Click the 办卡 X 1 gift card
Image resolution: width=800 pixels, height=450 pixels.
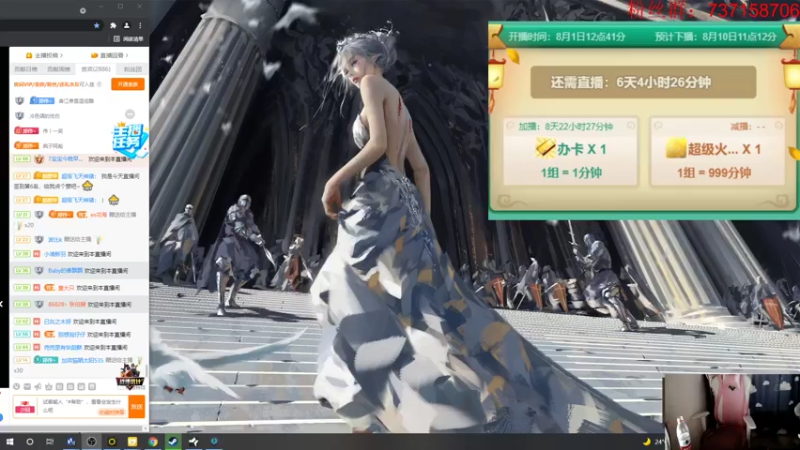click(570, 152)
